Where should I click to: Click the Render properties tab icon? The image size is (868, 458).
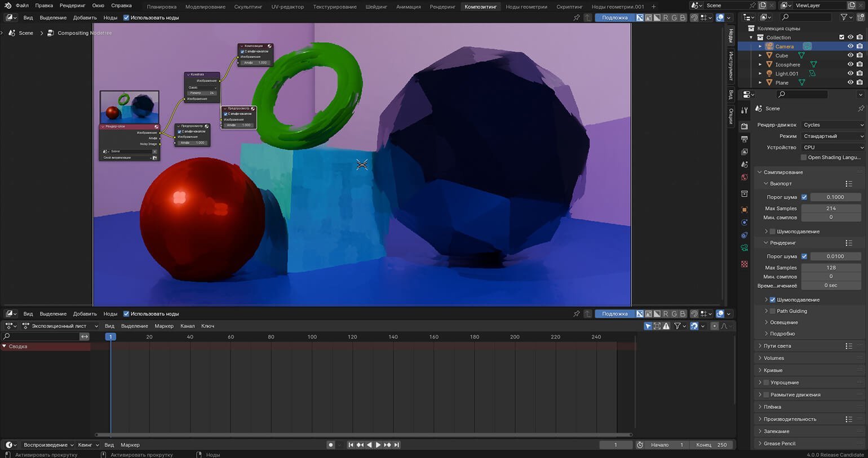click(744, 126)
